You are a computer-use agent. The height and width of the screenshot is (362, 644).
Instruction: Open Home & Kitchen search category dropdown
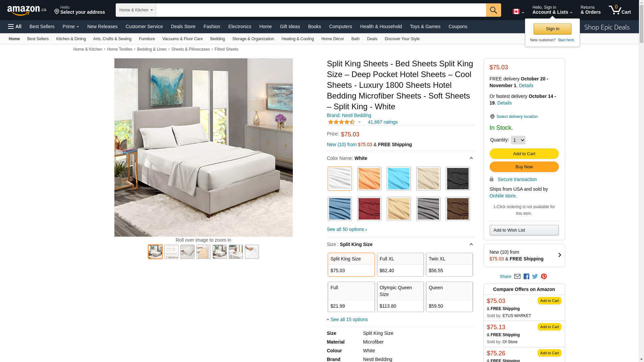point(136,10)
